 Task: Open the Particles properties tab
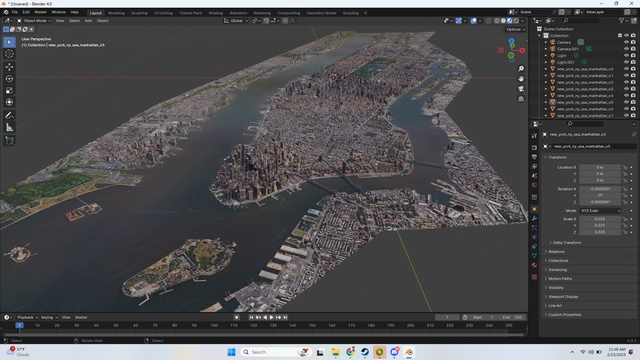point(534,227)
